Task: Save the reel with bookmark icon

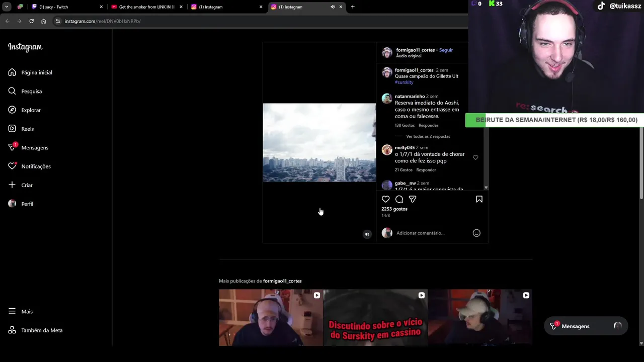Action: tap(479, 199)
